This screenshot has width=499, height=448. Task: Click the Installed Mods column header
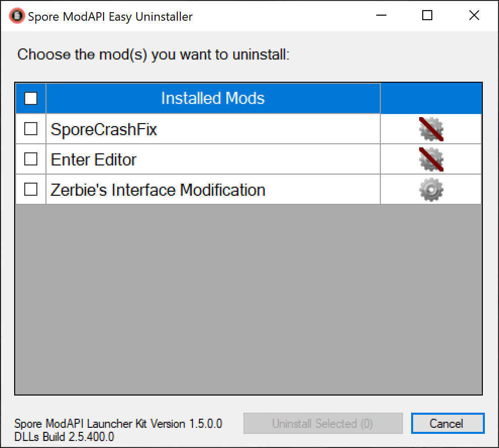213,98
